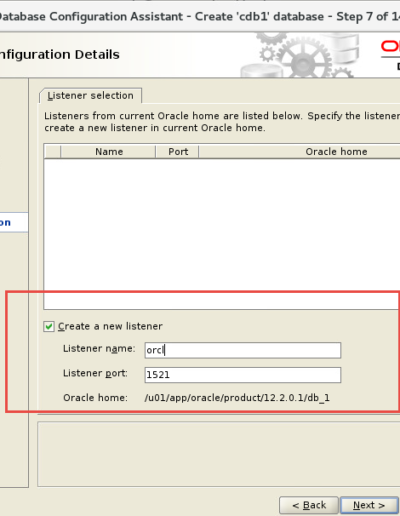The height and width of the screenshot is (516, 400).
Task: Select the highlighted step in the left sidebar
Action: coord(14,222)
